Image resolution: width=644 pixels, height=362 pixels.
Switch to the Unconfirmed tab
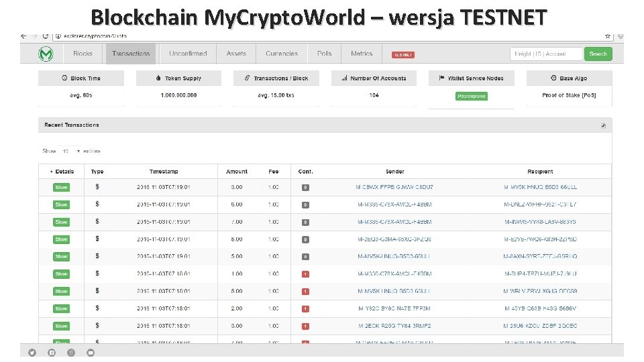[x=188, y=54]
